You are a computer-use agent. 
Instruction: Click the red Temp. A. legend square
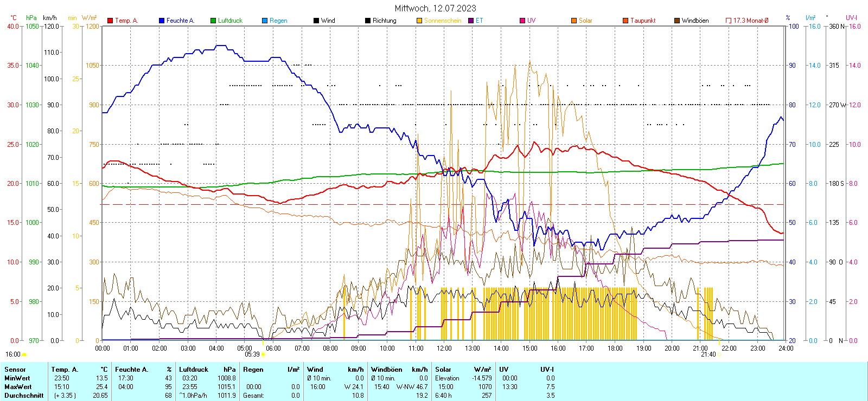click(110, 21)
